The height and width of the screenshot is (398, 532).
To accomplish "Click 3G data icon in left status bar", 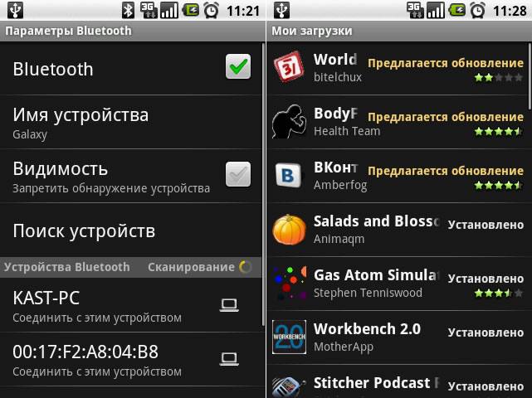I will point(149,11).
